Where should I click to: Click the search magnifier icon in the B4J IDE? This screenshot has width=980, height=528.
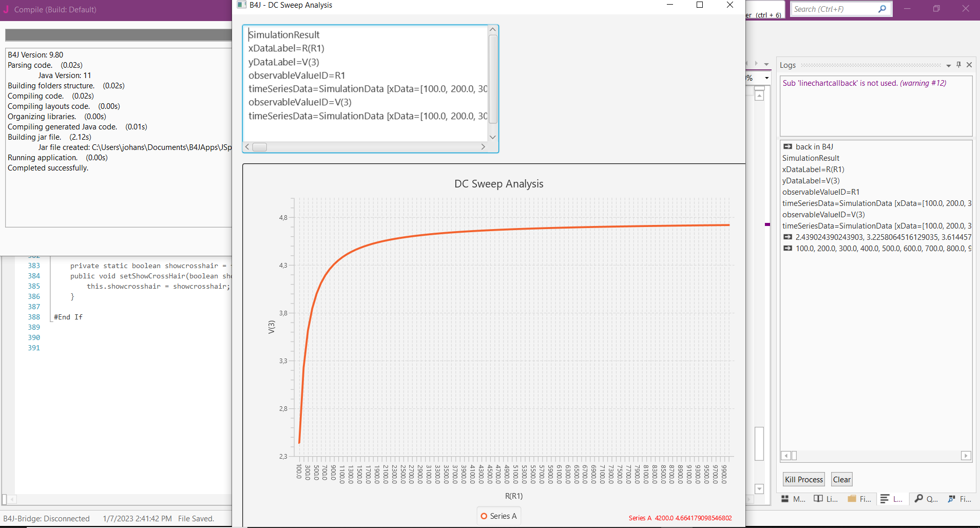[882, 9]
